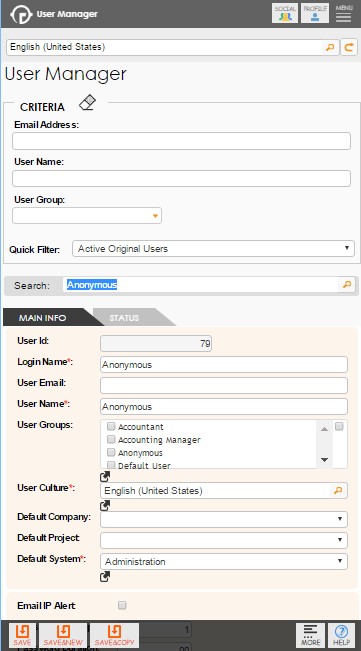
Task: Open the Default System dropdown
Action: pyautogui.click(x=224, y=561)
